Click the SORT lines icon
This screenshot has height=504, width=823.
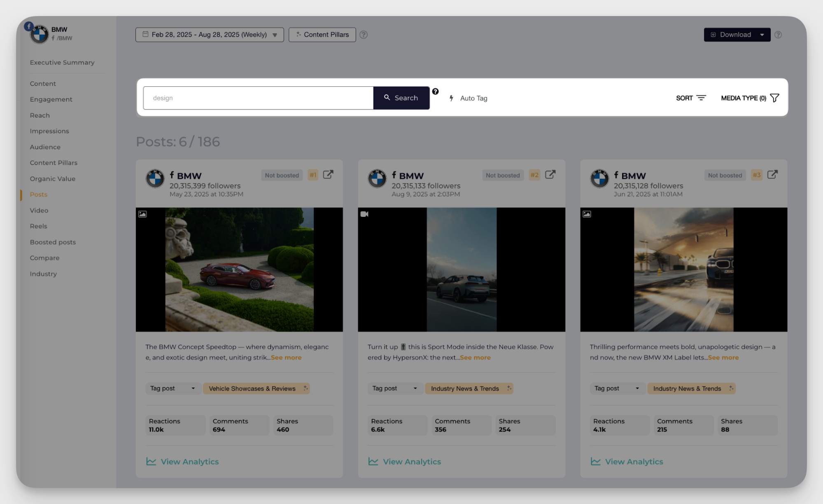point(701,98)
